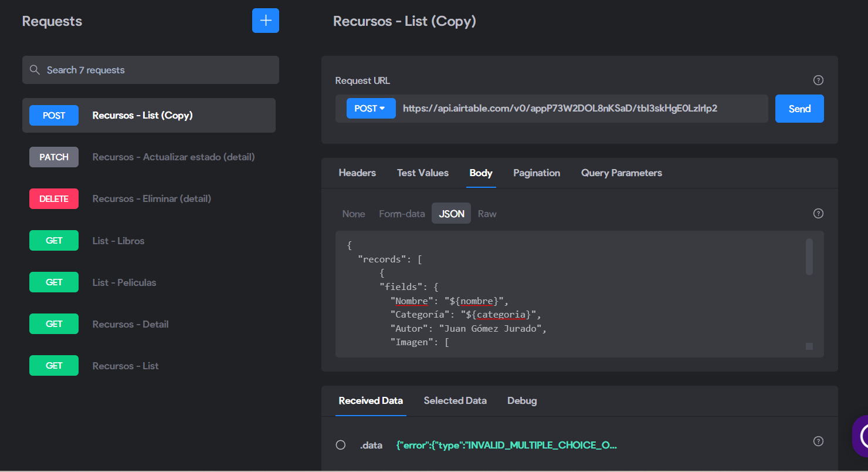The image size is (868, 472).
Task: Open the DELETE Recursos - Eliminar request
Action: 149,199
